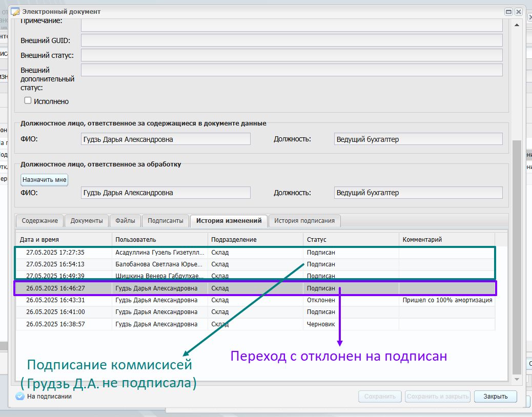Switch to the Подписанты tab
Screen dimensions: 532x417
coord(165,221)
